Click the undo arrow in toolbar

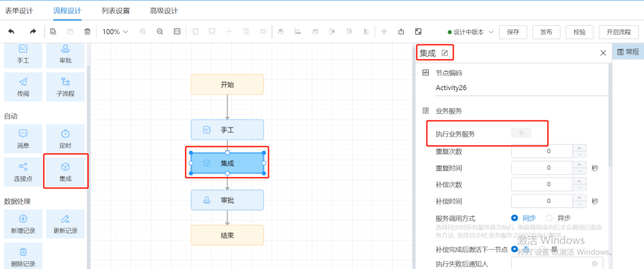coord(11,32)
